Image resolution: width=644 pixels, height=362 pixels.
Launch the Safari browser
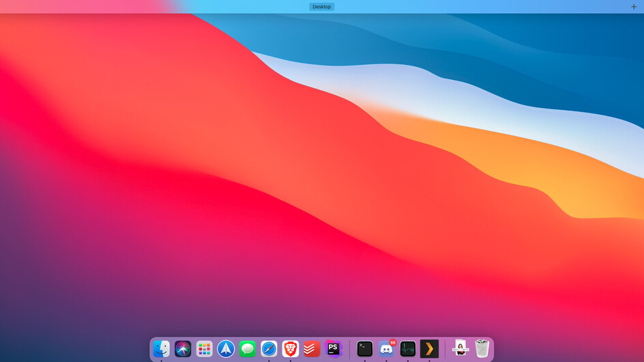coord(269,349)
